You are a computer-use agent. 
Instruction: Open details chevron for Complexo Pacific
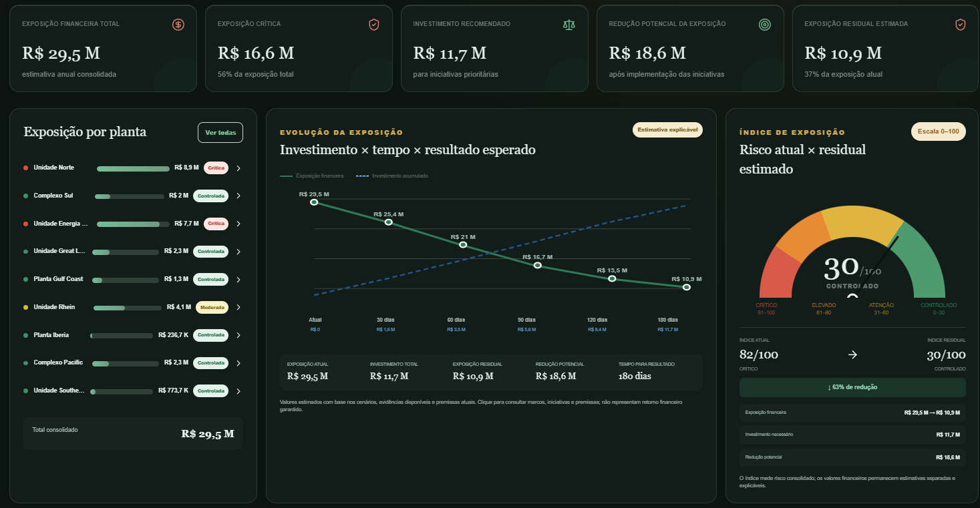(x=238, y=363)
